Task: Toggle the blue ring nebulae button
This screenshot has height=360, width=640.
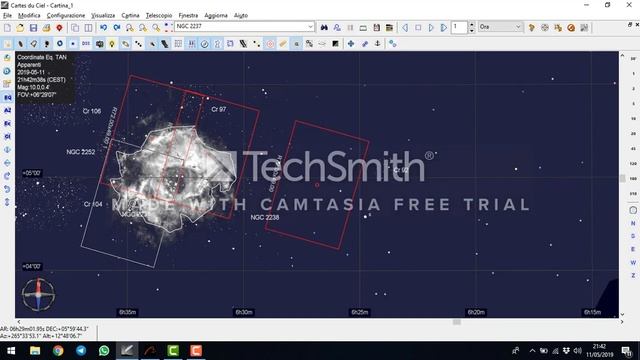Action: pos(60,44)
